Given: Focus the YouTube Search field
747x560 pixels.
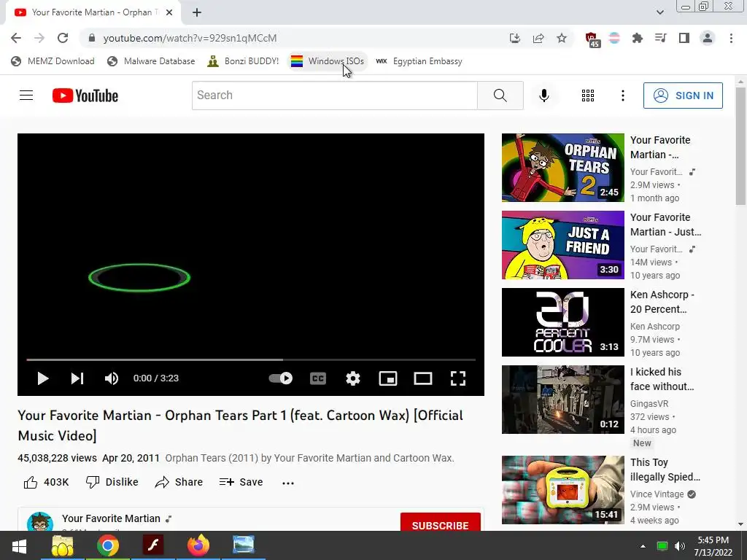Looking at the screenshot, I should [x=334, y=96].
